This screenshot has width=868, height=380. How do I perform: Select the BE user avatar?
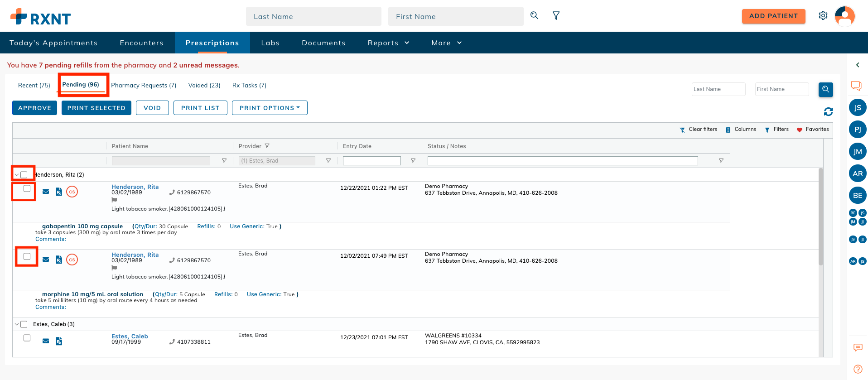point(858,195)
